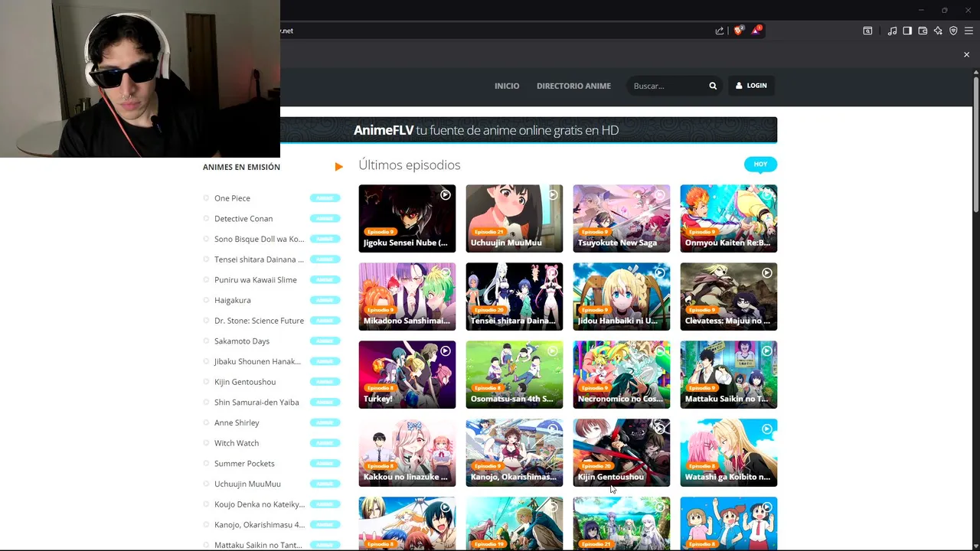980x551 pixels.
Task: Open Sono Bisque Doll wa Ko... link
Action: 259,239
